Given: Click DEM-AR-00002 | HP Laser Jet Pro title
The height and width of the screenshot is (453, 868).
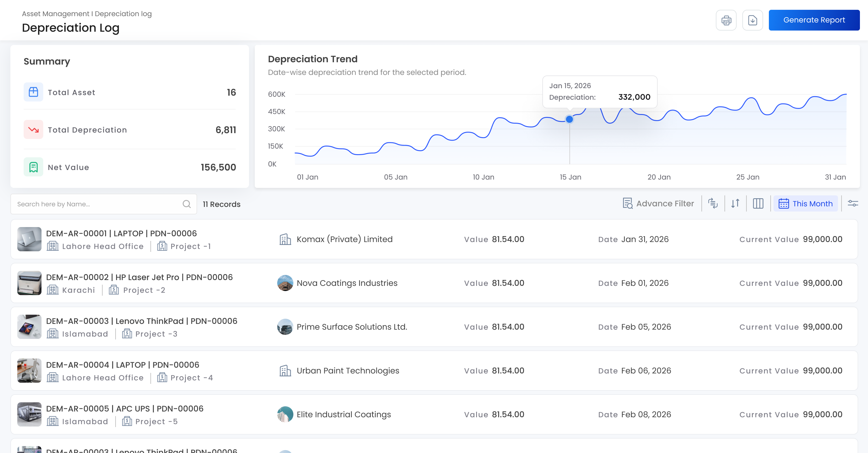Looking at the screenshot, I should (139, 277).
